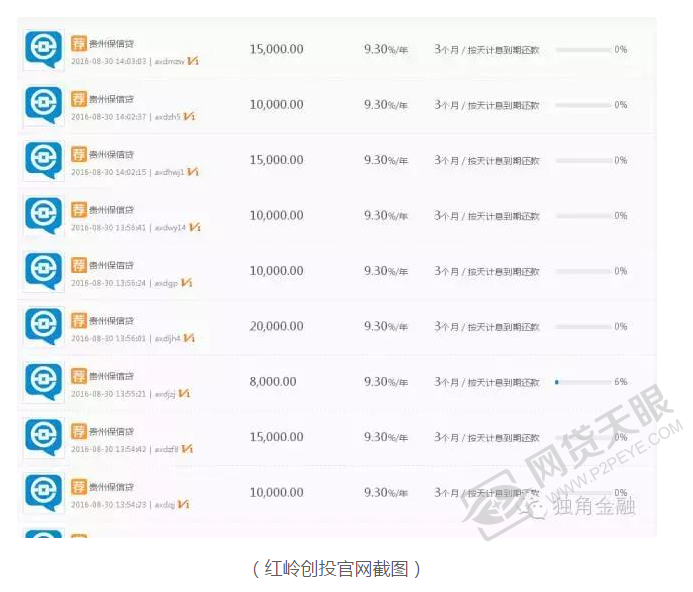Click the blue logo in the 13:55:21 row

coord(43,382)
